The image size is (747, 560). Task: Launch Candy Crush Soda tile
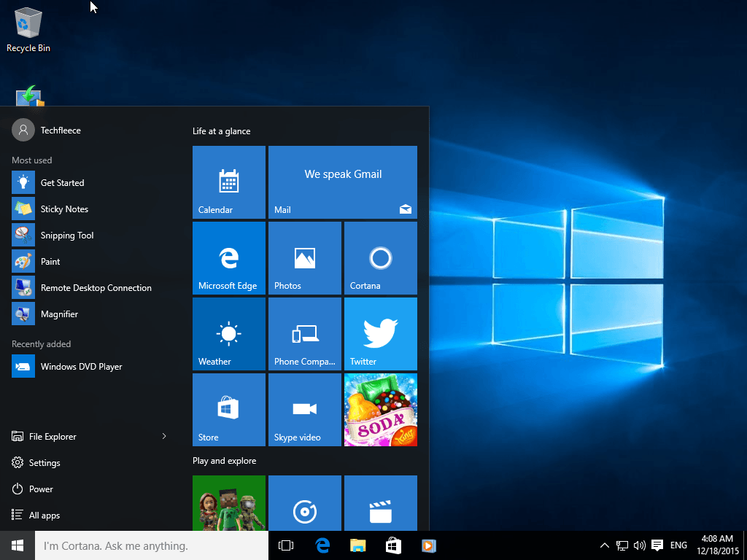[381, 410]
